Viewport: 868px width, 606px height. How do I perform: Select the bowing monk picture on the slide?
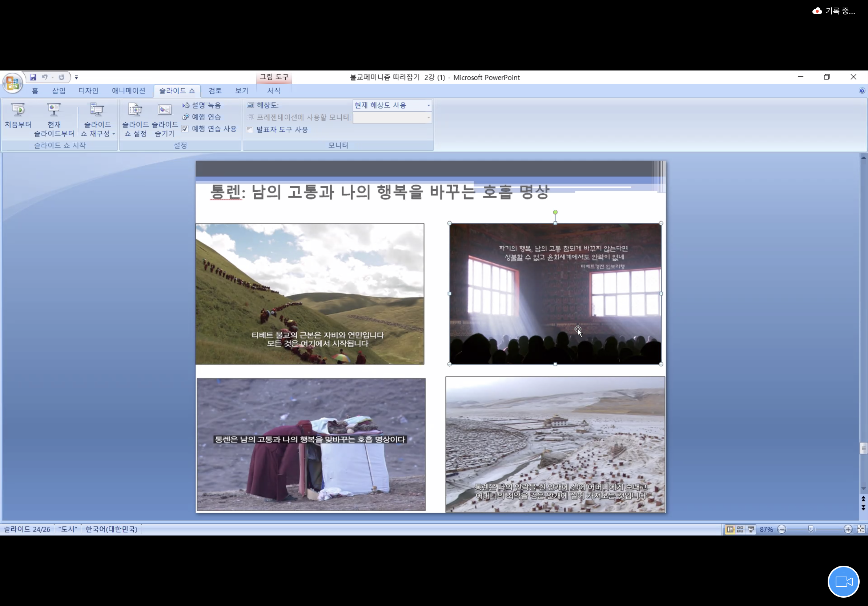click(x=311, y=444)
